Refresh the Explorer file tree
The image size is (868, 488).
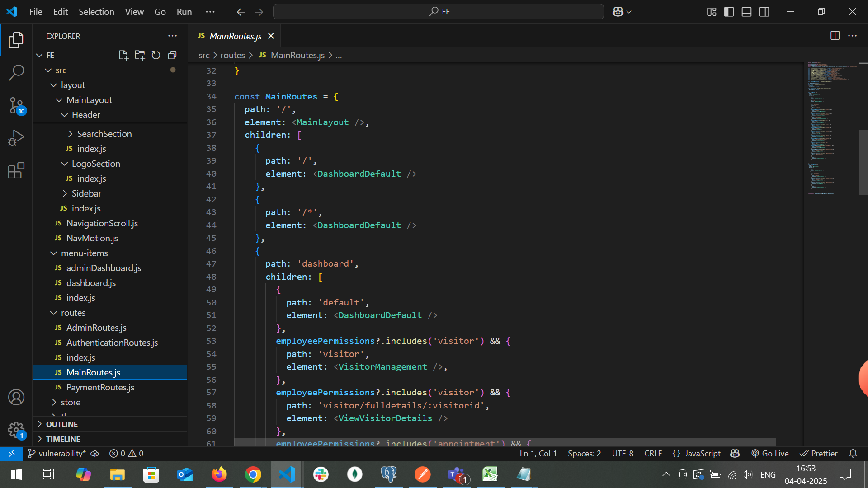156,55
